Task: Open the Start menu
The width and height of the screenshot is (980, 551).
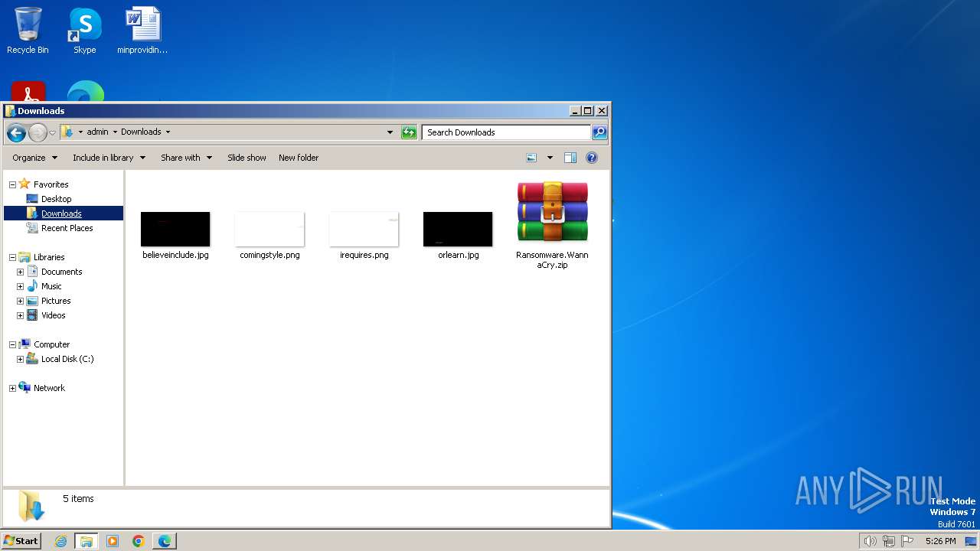Action: click(21, 541)
